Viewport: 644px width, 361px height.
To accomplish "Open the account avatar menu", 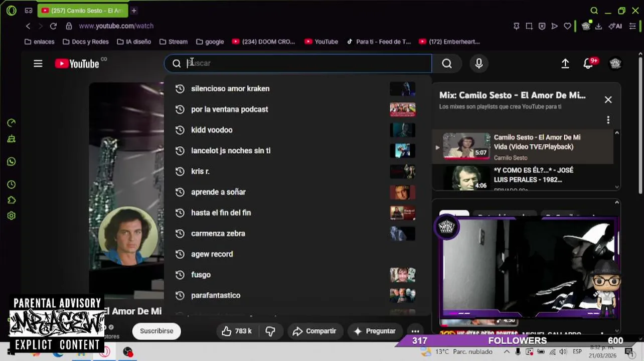I will (615, 64).
